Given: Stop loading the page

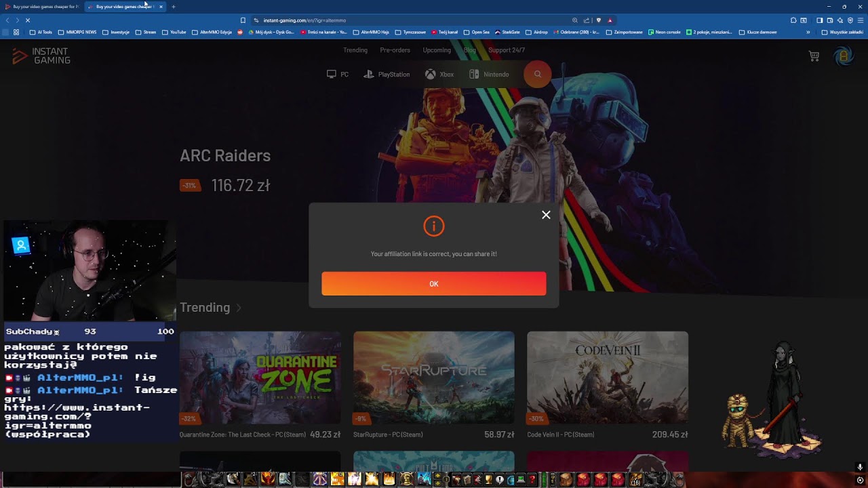Looking at the screenshot, I should (x=28, y=20).
